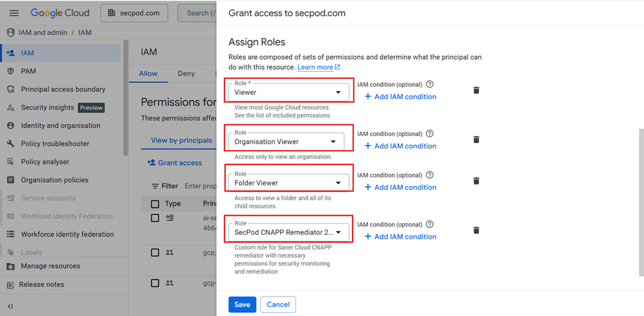This screenshot has height=316, width=644.
Task: Select the secpod.com project picker
Action: 134,13
